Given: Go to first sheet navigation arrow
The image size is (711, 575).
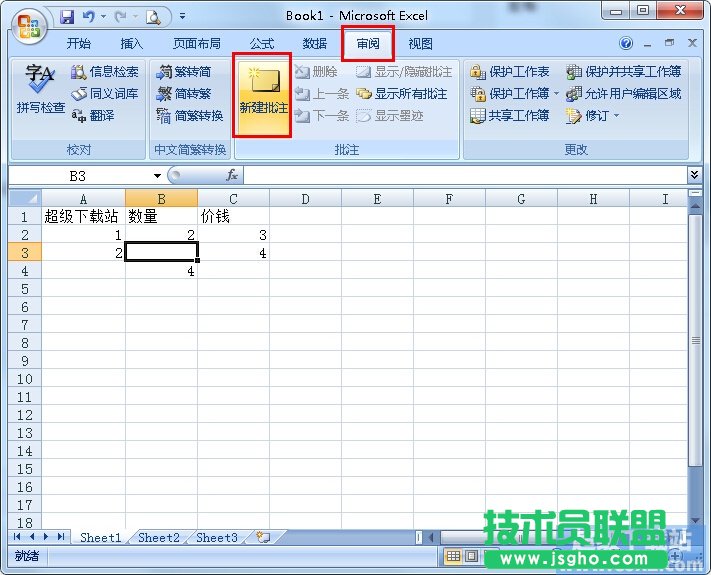Looking at the screenshot, I should pyautogui.click(x=17, y=537).
